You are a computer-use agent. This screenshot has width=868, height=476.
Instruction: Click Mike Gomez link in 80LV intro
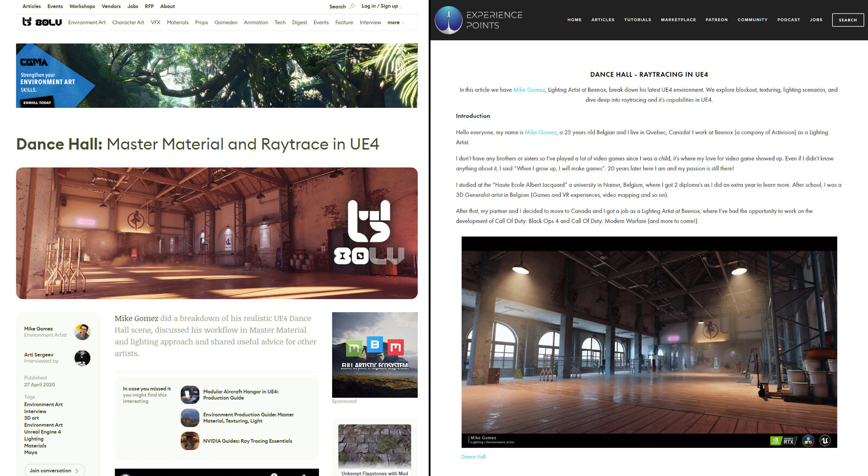(136, 318)
